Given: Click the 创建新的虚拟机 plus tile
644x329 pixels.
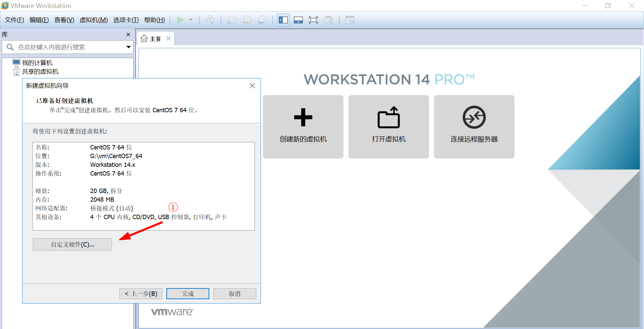Looking at the screenshot, I should coord(303,127).
